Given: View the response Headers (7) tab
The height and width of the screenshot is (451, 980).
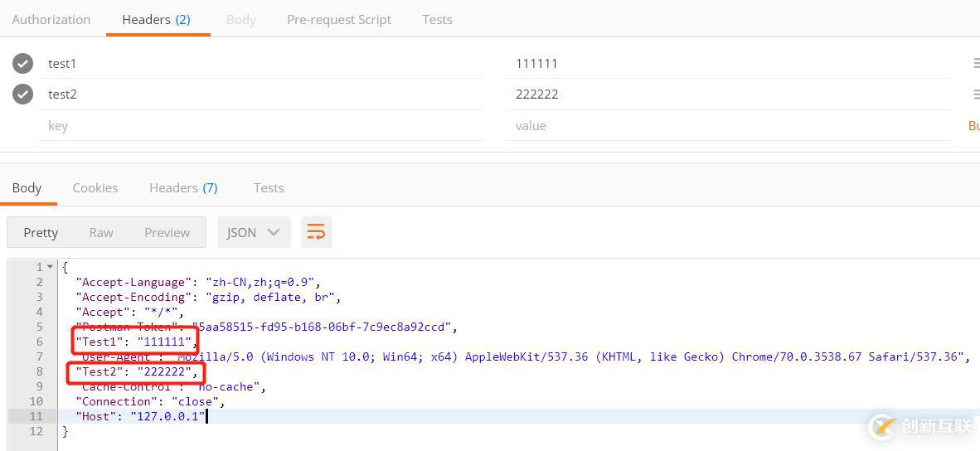Looking at the screenshot, I should (x=183, y=188).
